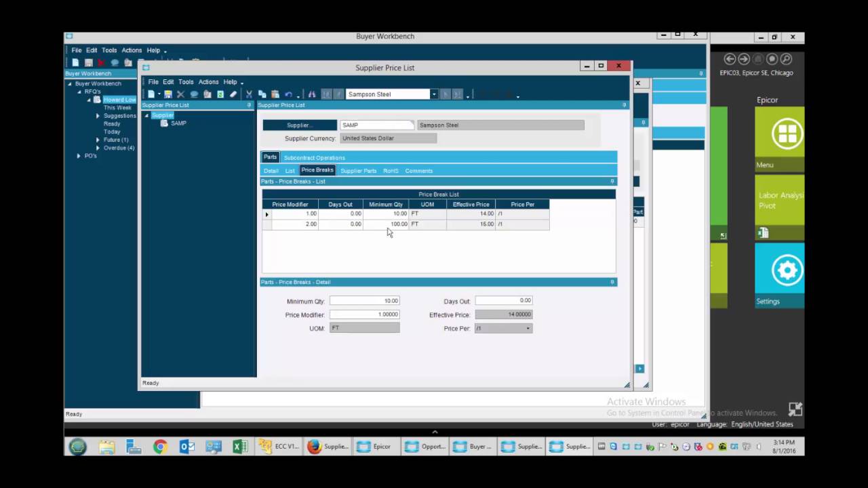Open the File menu in Supplier Price List
The width and height of the screenshot is (868, 488).
tap(153, 82)
